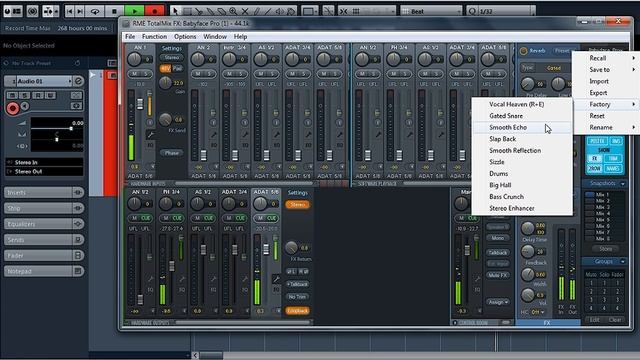Click the Store snapshot button

[x=605, y=249]
